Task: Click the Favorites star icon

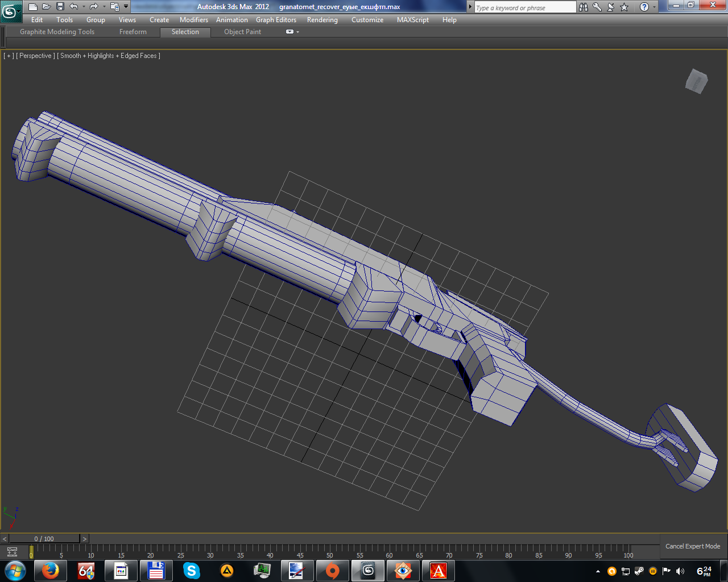Action: (x=624, y=7)
